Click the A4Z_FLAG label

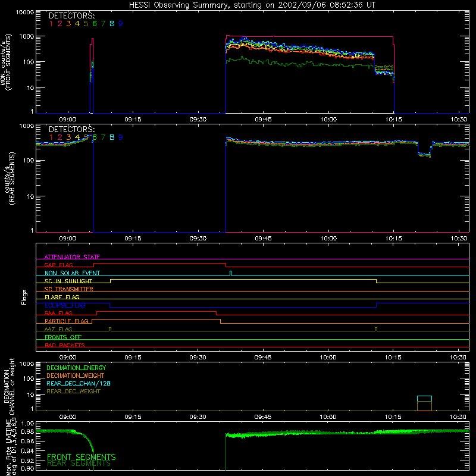tap(58, 329)
